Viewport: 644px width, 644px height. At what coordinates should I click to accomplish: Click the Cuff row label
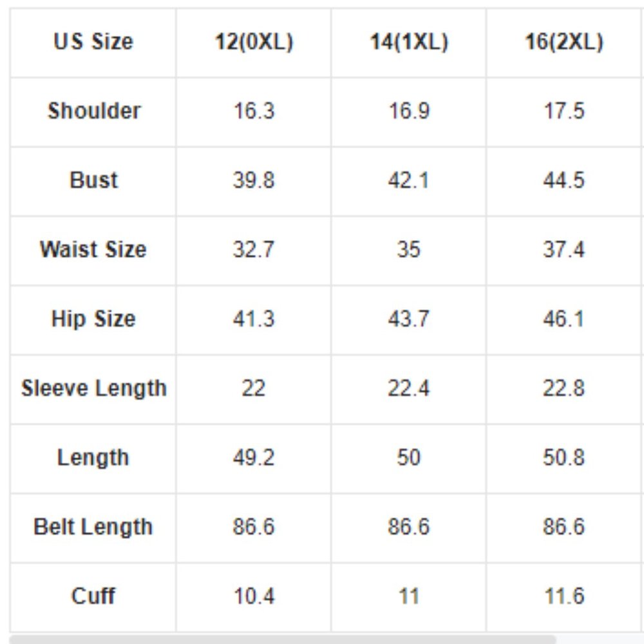[93, 596]
